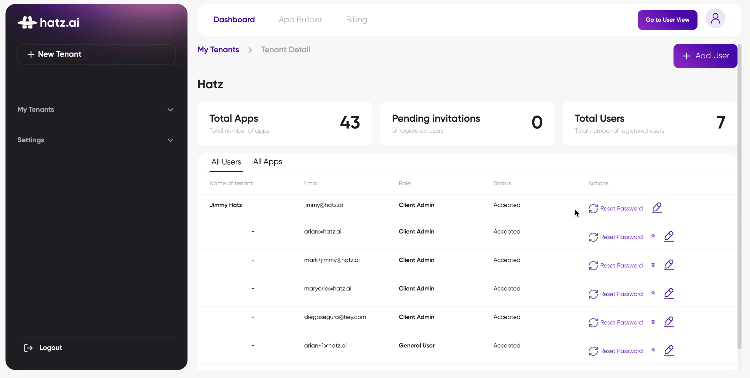Switch to the App Builder tab

tap(300, 20)
